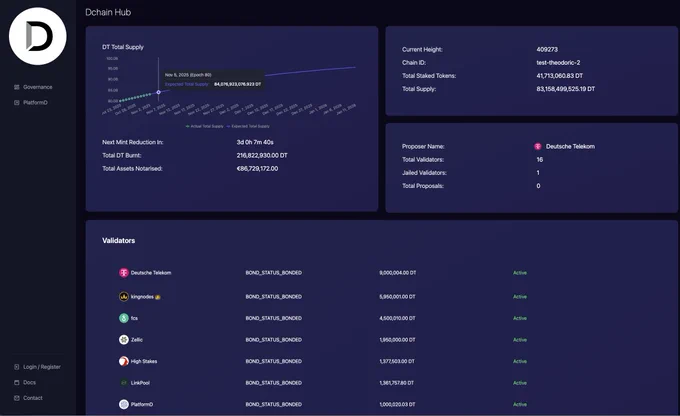
Task: Click LinkPool stake 1,361,757.80 DT
Action: 396,383
